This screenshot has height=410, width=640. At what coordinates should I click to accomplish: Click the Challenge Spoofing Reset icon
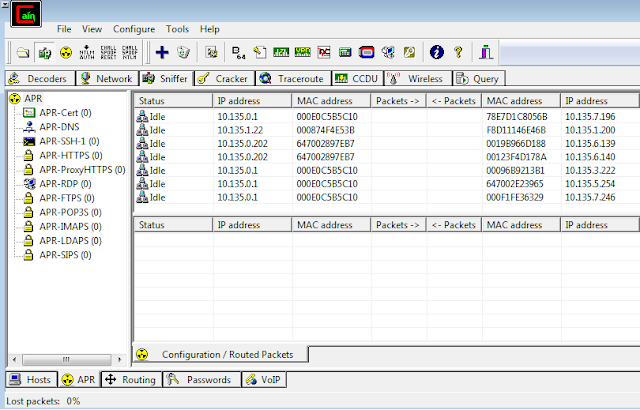[x=108, y=52]
